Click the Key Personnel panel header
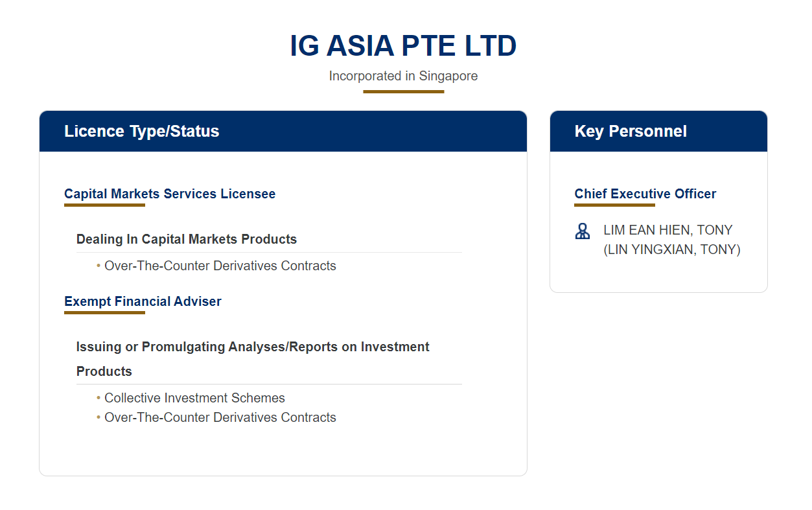The height and width of the screenshot is (510, 812). click(631, 132)
